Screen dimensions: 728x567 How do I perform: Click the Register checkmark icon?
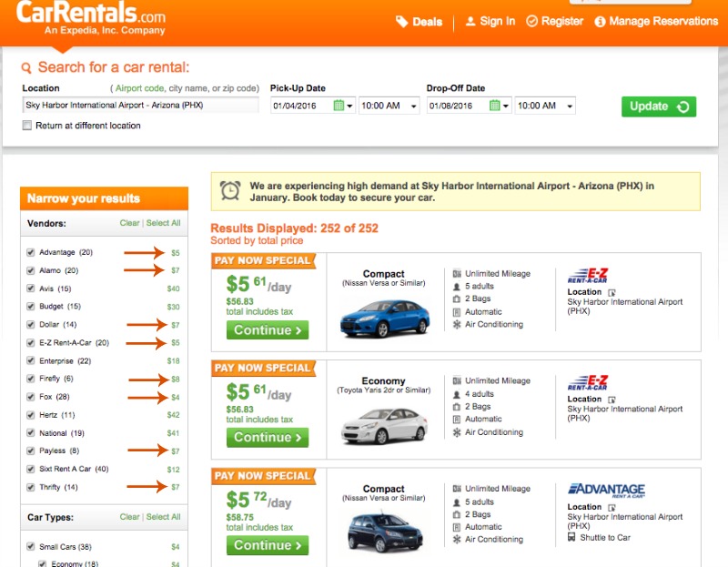531,21
